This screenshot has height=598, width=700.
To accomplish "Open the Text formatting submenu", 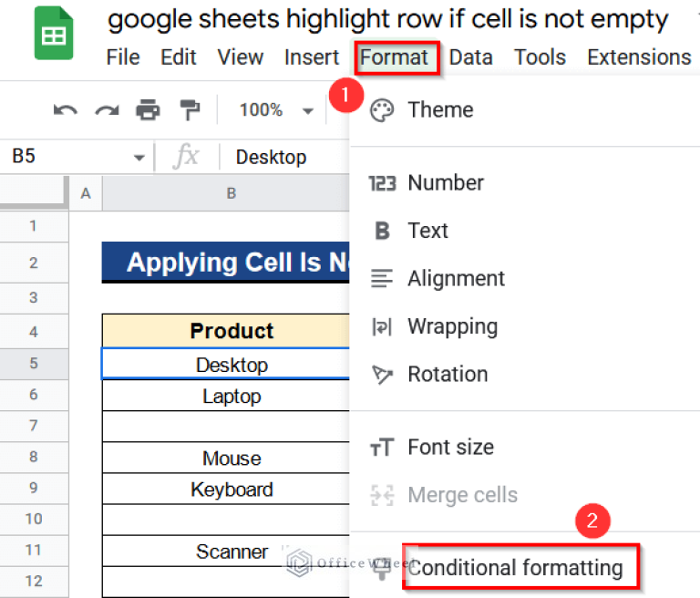I will [x=427, y=231].
